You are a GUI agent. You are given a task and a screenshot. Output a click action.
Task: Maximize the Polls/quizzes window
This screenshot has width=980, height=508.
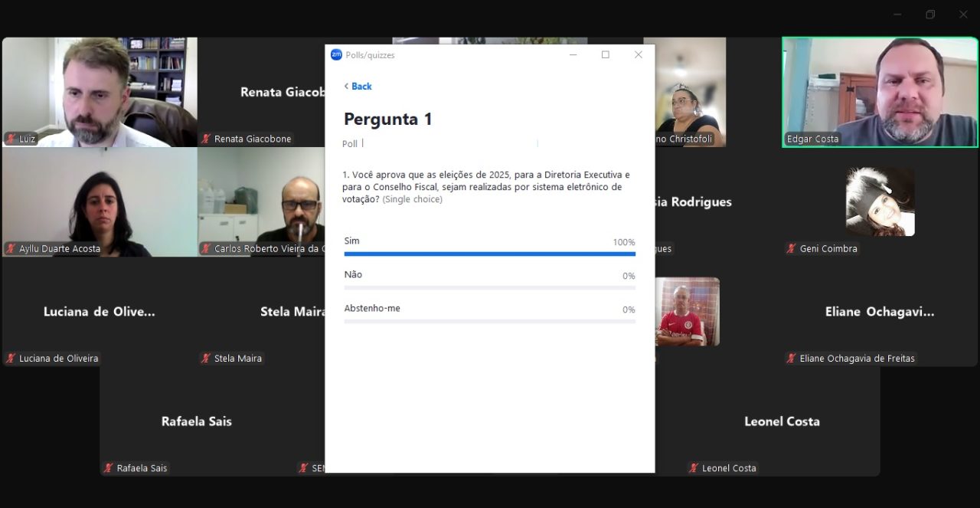(606, 55)
